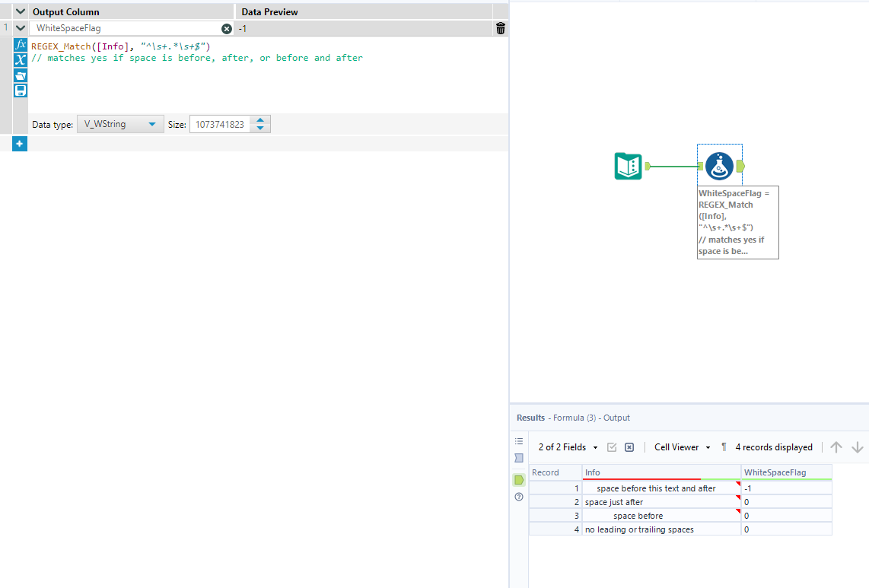
Task: Save the expression using the disk icon
Action: 21,90
